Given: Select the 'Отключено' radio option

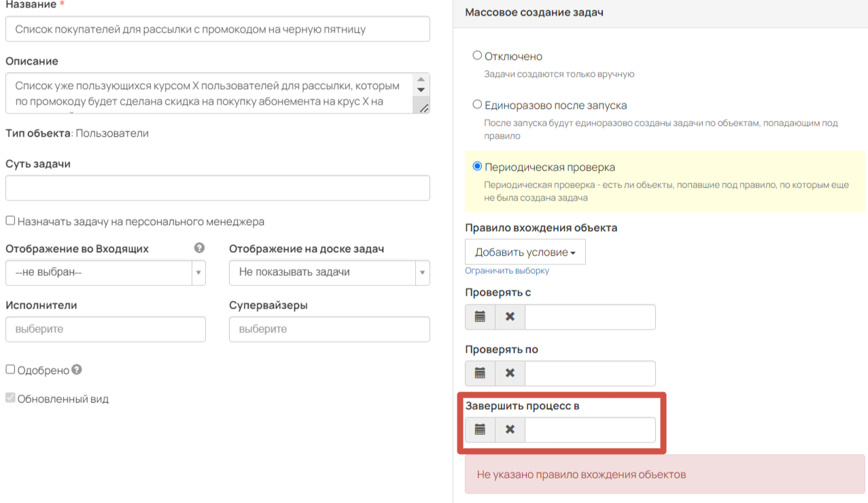Looking at the screenshot, I should 477,56.
